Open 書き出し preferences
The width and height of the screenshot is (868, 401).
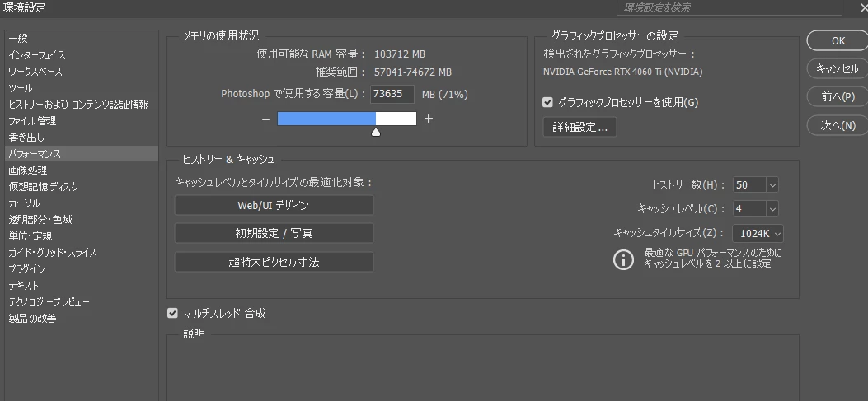tap(82, 138)
